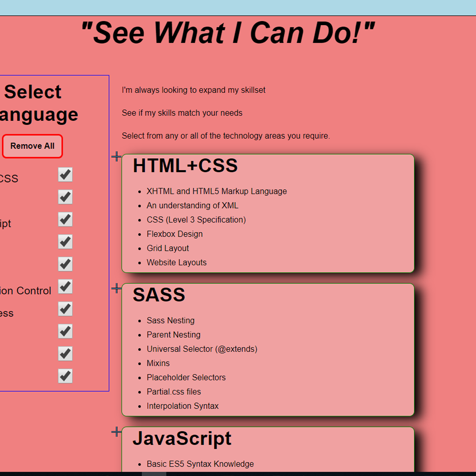Uncheck the 'ion Control' checkbox

pos(65,286)
